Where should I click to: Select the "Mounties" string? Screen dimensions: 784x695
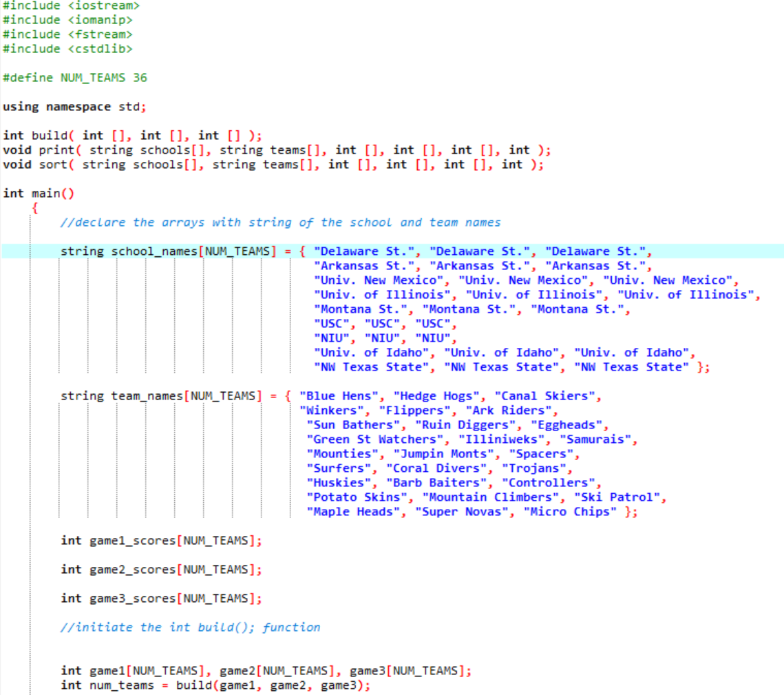(343, 455)
